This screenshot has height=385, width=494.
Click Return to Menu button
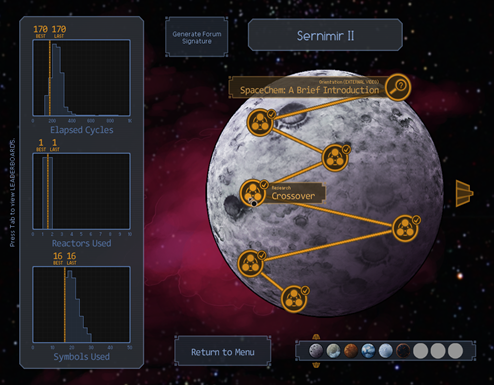click(x=222, y=352)
